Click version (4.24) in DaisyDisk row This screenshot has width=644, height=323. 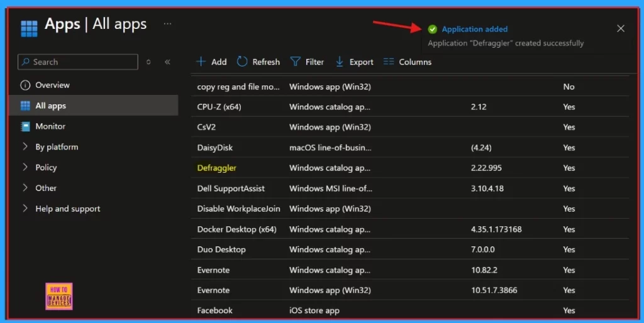pos(481,148)
